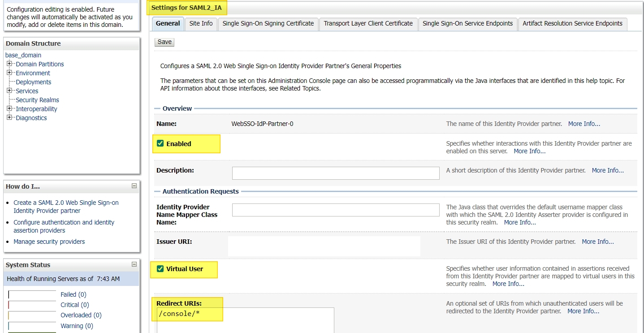
Task: Focus the Identity Provider Name Mapper field
Action: [335, 210]
